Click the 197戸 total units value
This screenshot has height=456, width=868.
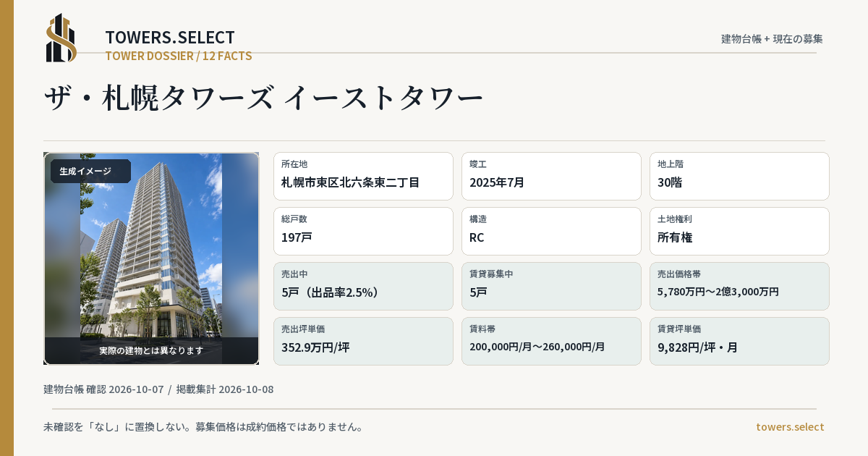297,237
